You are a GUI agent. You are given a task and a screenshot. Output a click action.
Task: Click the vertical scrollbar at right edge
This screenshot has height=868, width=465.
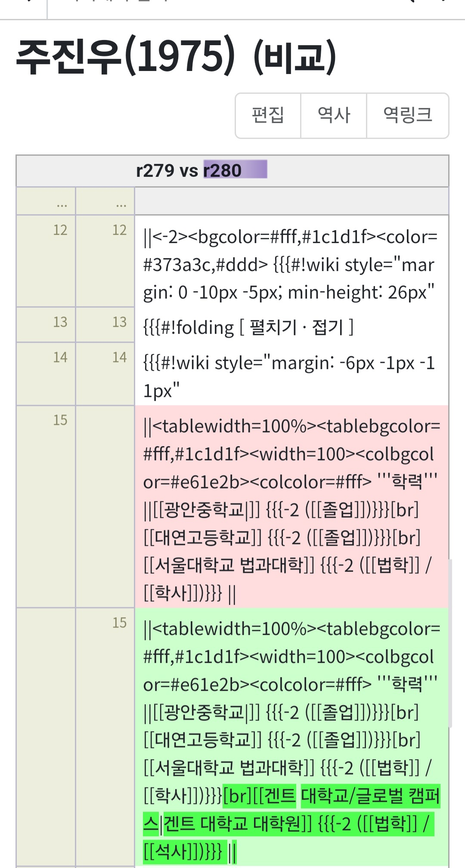(x=449, y=643)
